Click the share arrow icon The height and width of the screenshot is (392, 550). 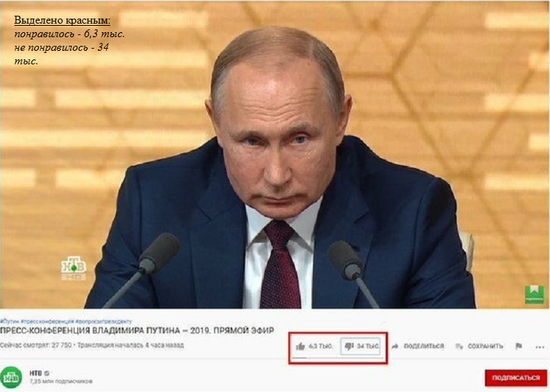point(395,346)
